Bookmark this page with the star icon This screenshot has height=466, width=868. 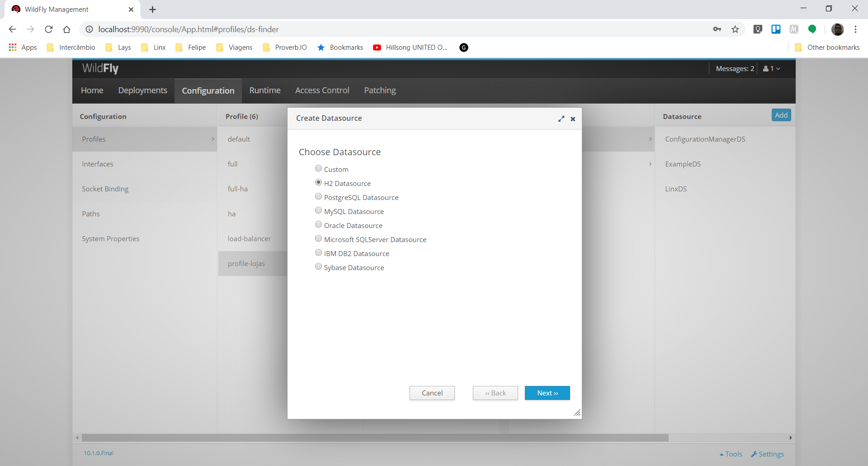[735, 29]
